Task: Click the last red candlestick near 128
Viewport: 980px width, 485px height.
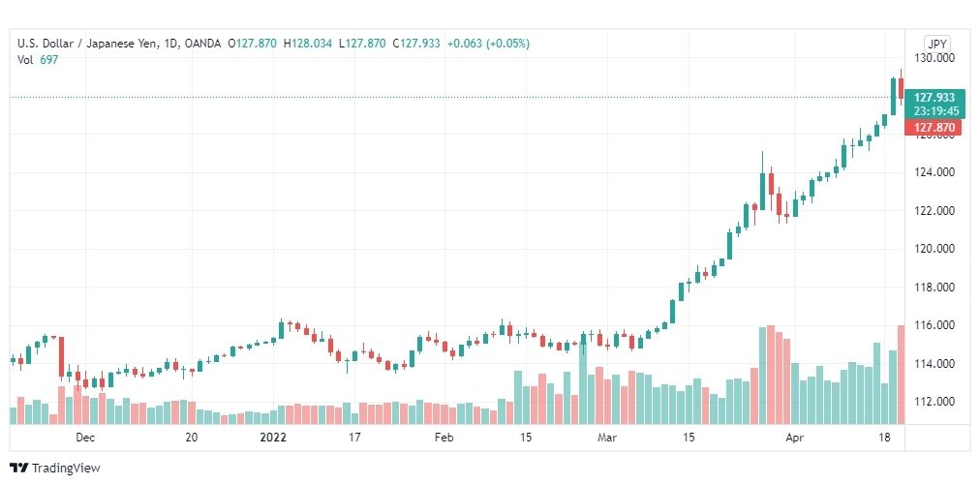Action: pyautogui.click(x=901, y=86)
